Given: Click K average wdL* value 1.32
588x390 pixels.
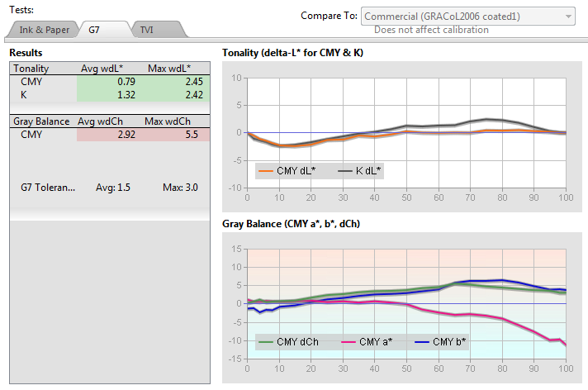Looking at the screenshot, I should coord(126,95).
